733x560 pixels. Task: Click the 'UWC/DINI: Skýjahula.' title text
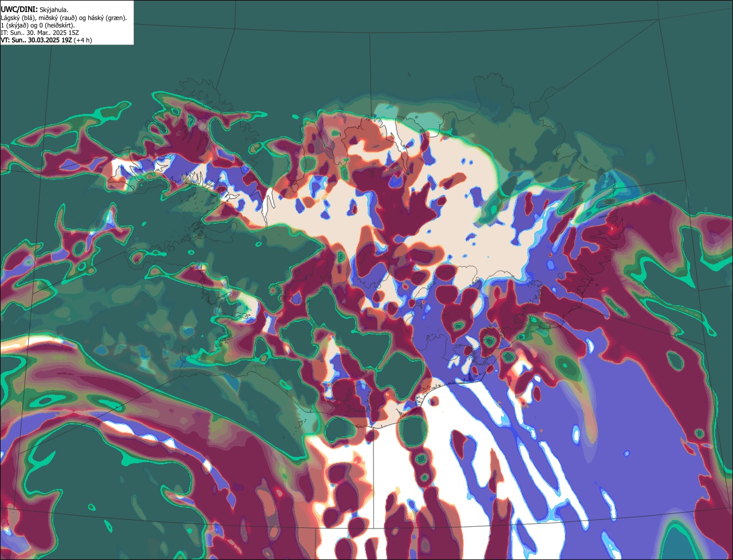[x=34, y=9]
